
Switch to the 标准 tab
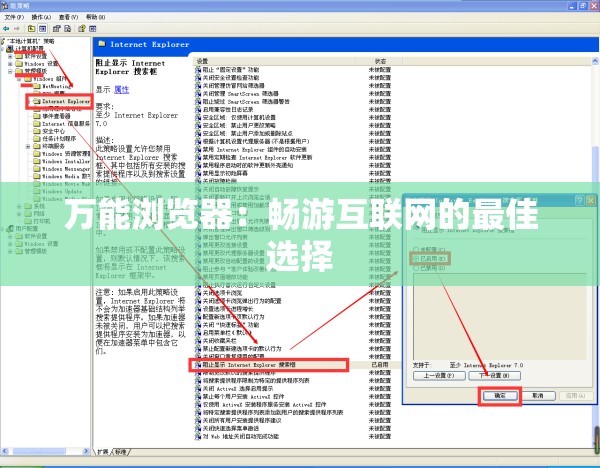pos(121,452)
